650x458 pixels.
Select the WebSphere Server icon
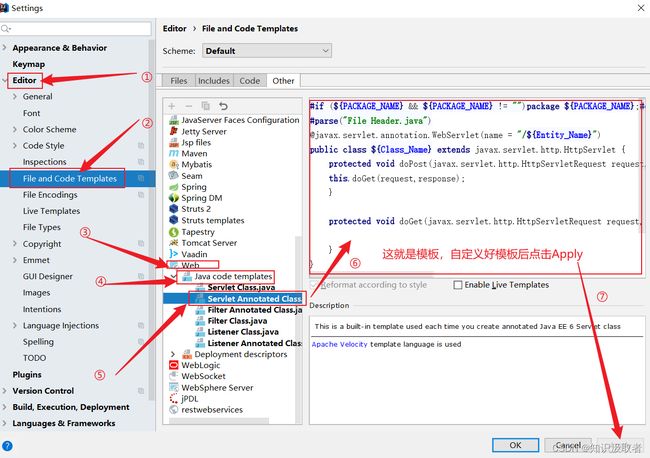[174, 388]
